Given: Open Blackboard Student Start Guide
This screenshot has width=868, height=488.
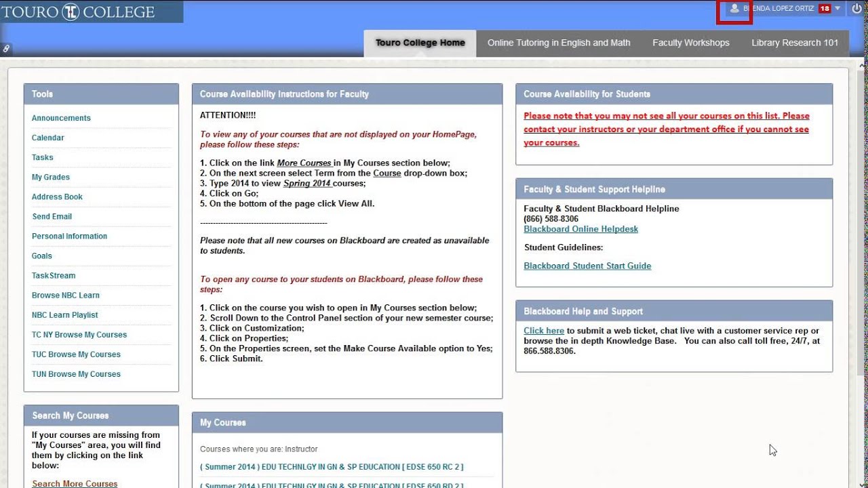Looking at the screenshot, I should (x=587, y=266).
